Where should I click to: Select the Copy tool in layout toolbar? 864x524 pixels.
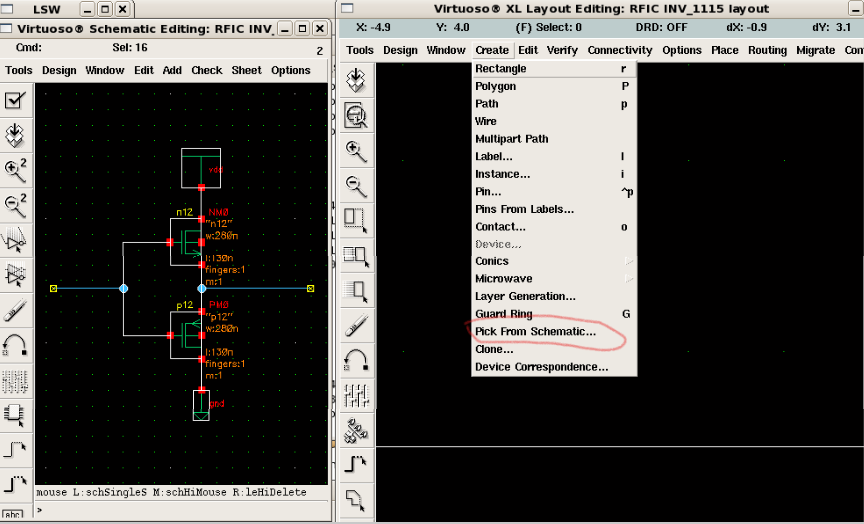tap(357, 256)
